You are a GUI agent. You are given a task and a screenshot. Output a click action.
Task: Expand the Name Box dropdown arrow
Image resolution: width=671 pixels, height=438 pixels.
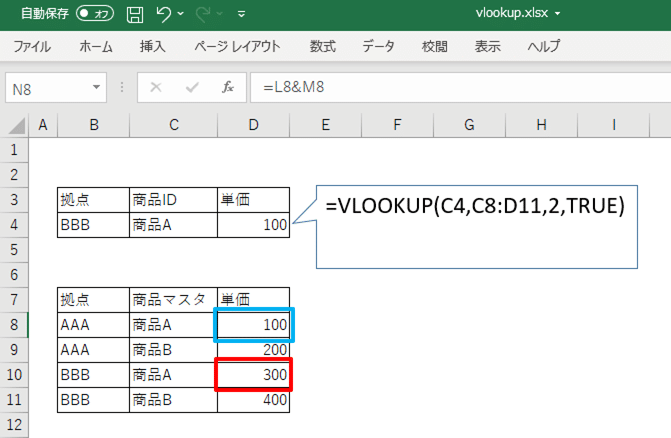pos(97,88)
